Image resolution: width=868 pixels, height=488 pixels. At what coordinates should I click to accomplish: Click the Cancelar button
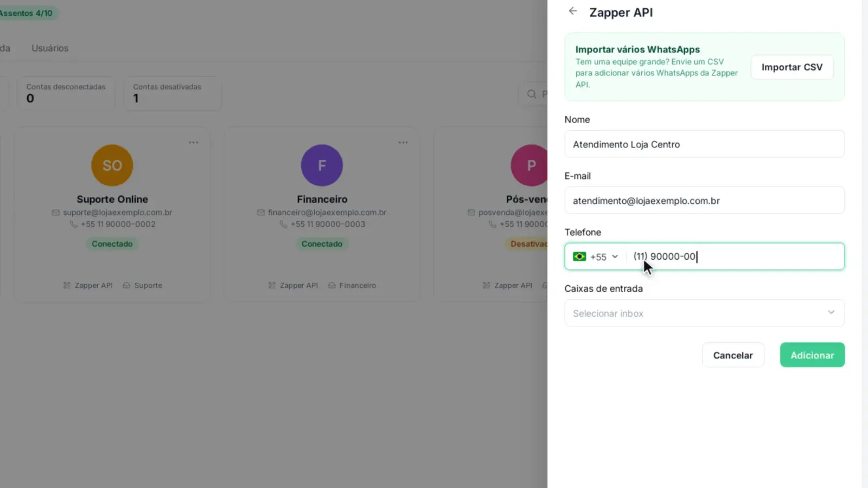733,355
